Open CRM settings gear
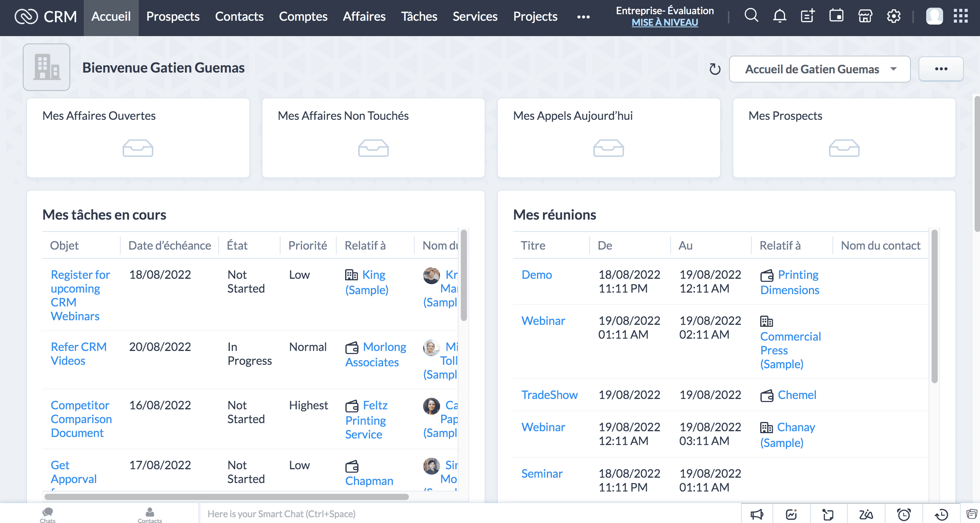 pyautogui.click(x=893, y=16)
